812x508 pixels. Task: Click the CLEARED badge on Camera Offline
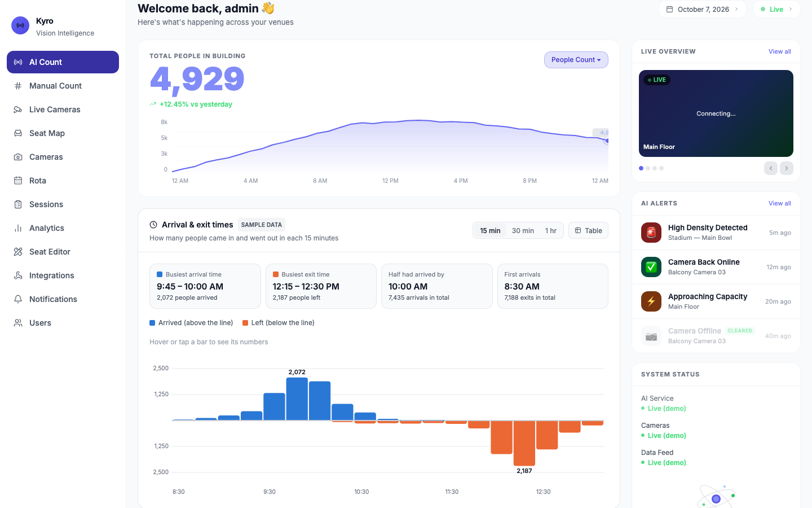(740, 331)
